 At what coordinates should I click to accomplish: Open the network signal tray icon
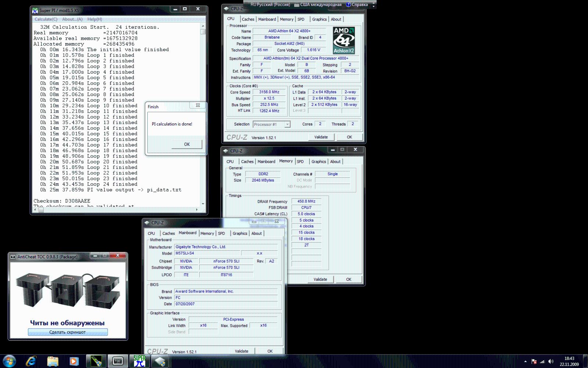[542, 361]
